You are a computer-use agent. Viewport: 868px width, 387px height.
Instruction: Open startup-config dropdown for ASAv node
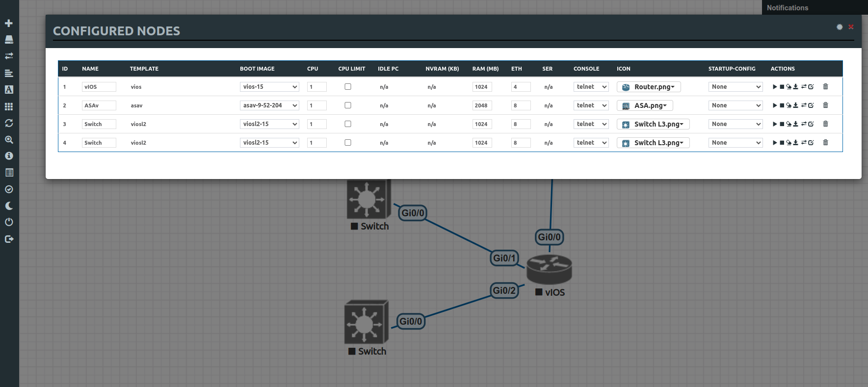(735, 105)
